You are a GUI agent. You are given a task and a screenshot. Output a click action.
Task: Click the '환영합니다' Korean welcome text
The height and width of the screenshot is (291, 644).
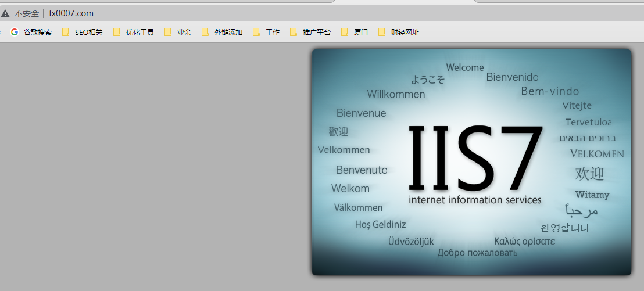[565, 227]
